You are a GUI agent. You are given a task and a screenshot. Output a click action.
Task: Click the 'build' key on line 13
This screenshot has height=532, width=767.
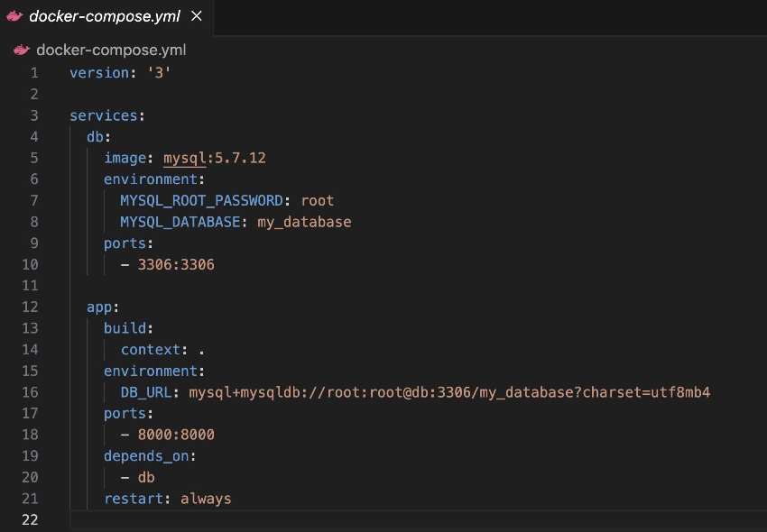[x=125, y=328]
